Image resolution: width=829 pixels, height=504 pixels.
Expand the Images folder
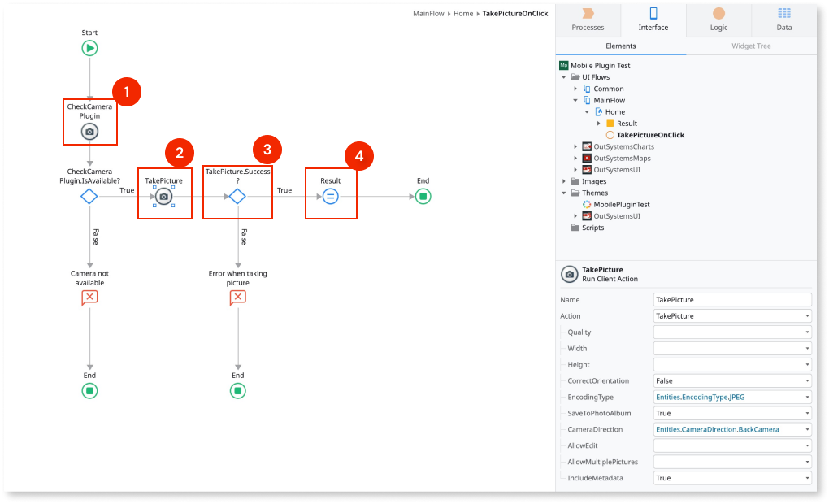click(564, 181)
